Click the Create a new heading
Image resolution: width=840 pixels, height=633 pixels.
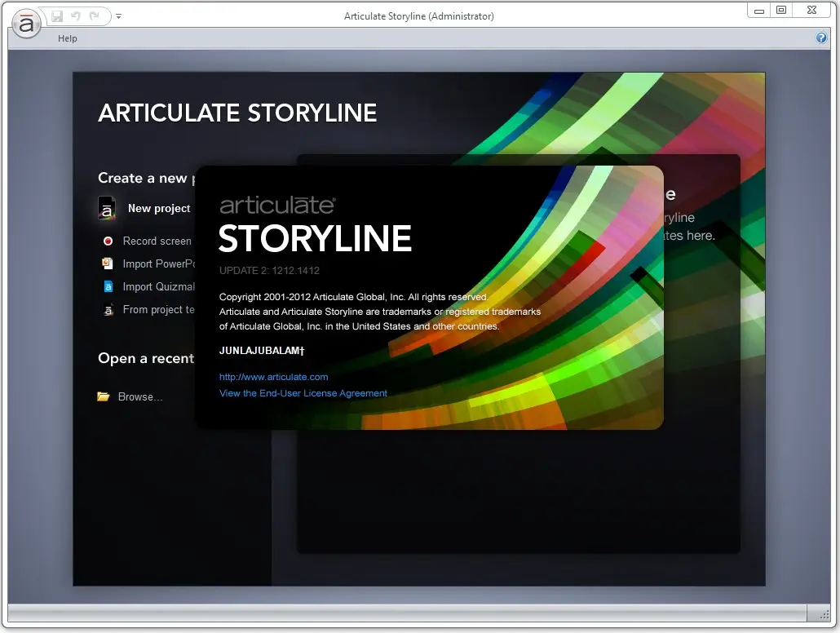coord(146,178)
